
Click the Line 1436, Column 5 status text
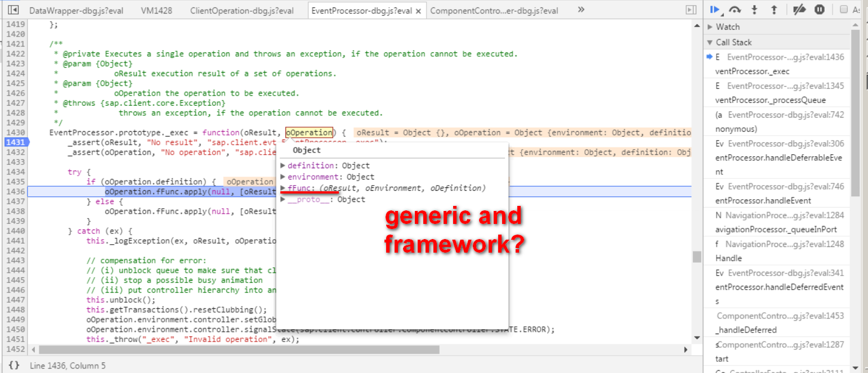(68, 366)
